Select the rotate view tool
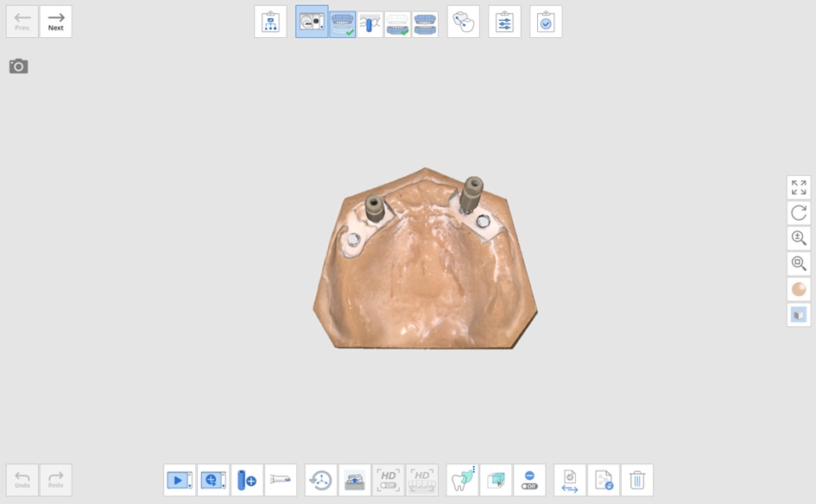Viewport: 816px width, 504px height. tap(799, 212)
